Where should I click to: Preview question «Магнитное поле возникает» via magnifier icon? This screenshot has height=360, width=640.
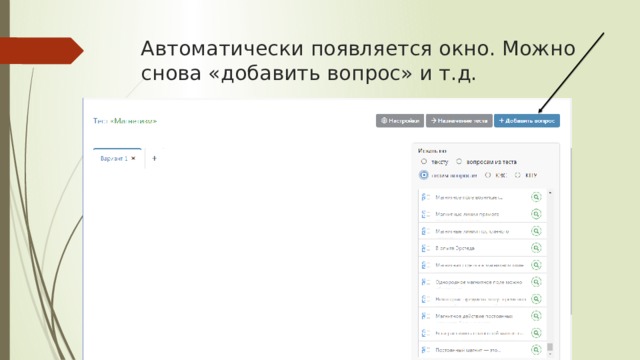tap(536, 197)
